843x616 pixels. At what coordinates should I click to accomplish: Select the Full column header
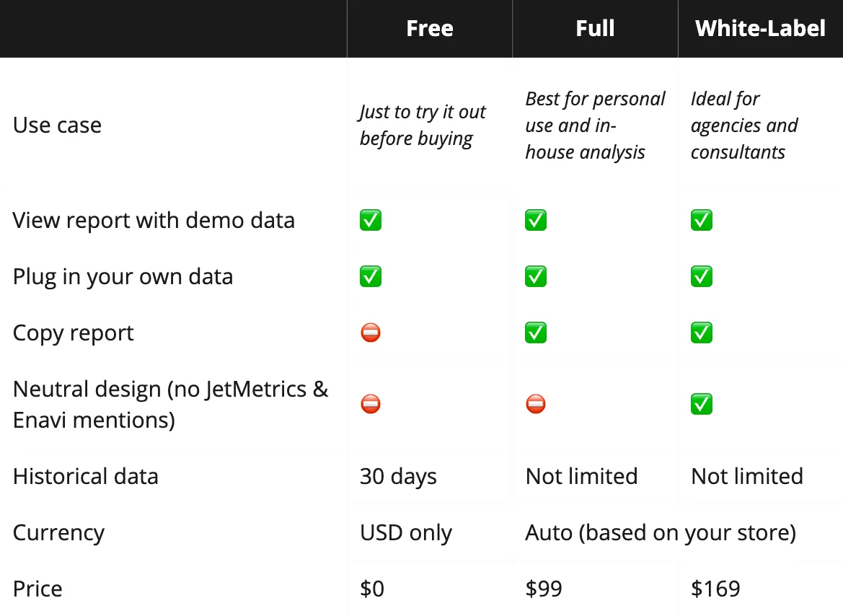(595, 29)
